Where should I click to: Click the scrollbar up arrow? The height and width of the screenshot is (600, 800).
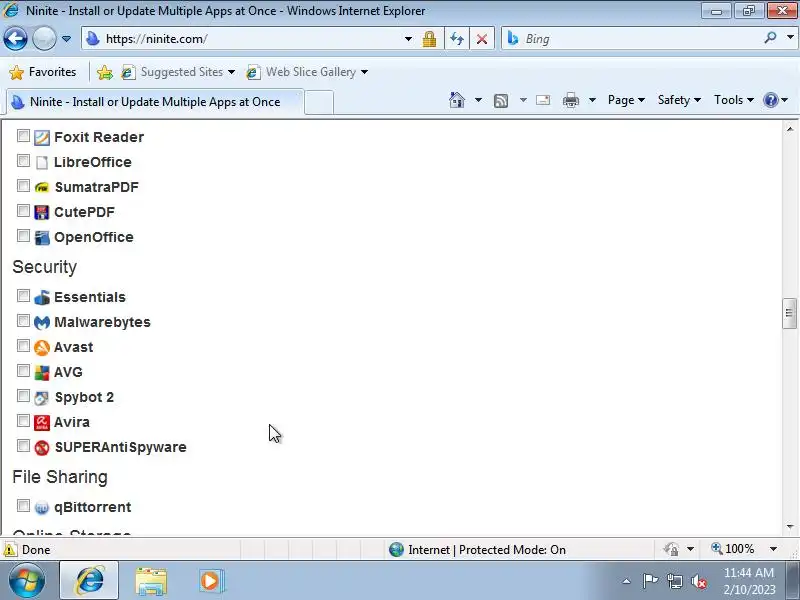point(790,129)
